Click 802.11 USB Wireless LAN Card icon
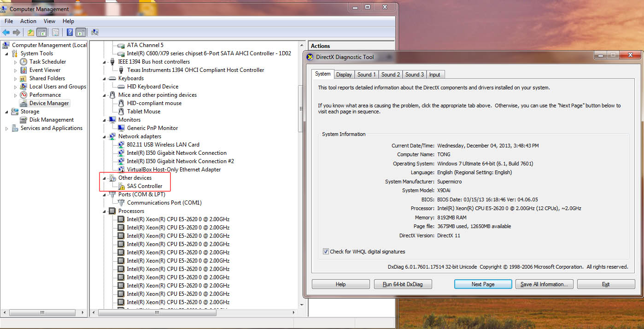 point(121,145)
